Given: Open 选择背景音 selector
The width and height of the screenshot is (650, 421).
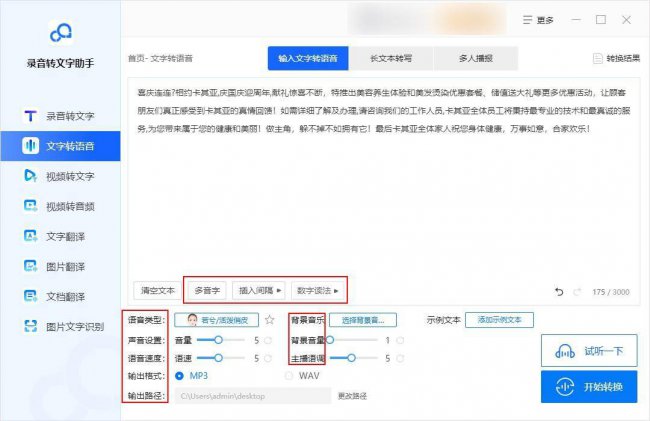Looking at the screenshot, I should tap(363, 320).
